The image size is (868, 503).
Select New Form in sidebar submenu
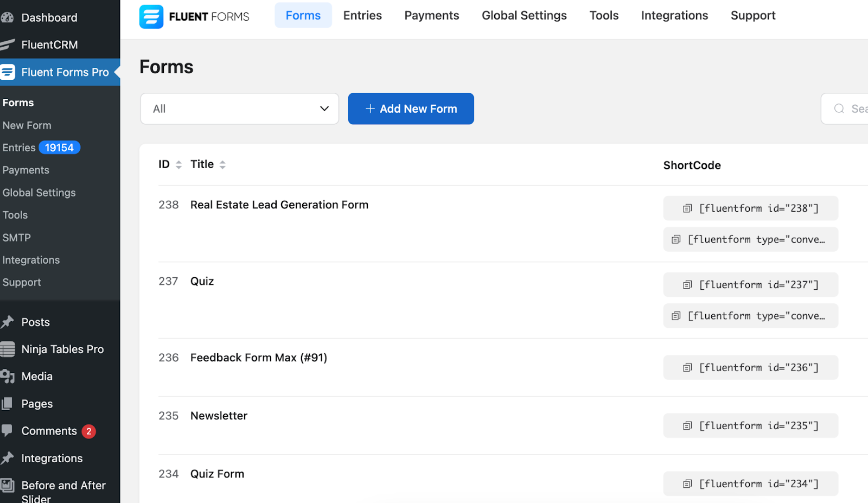[27, 125]
